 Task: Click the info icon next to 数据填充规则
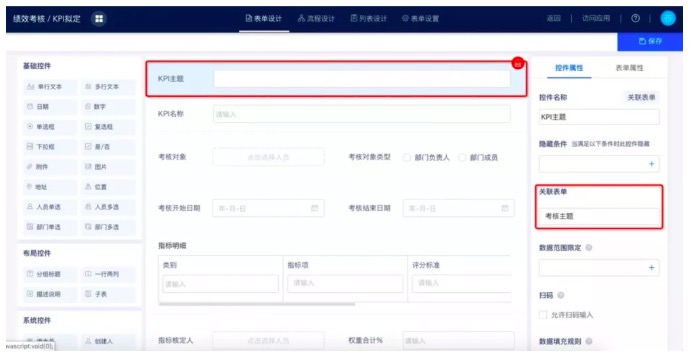point(589,341)
